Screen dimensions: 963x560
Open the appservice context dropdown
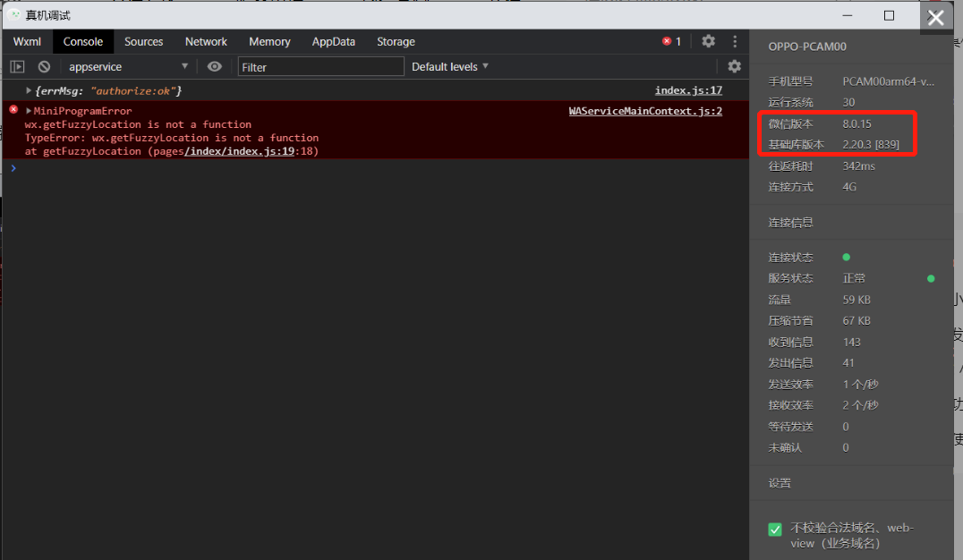coord(128,66)
